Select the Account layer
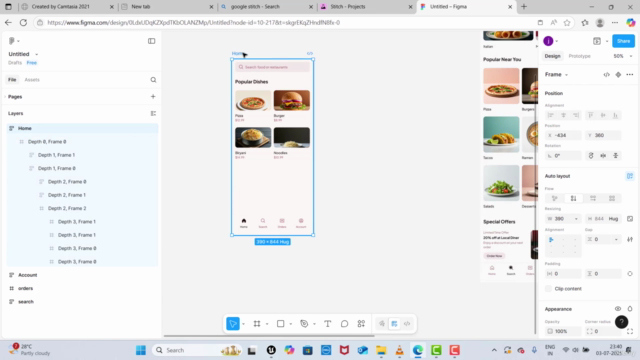This screenshot has width=640, height=360. pos(27,275)
